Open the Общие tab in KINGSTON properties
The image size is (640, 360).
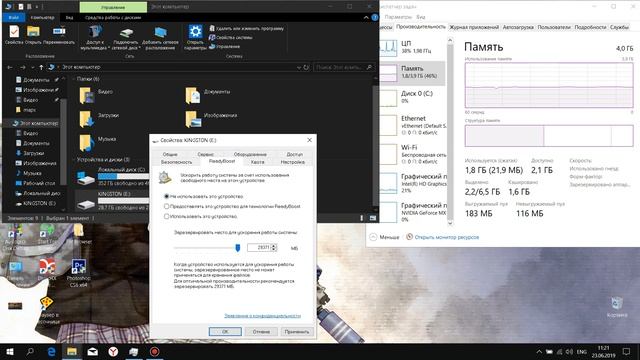[x=170, y=154]
